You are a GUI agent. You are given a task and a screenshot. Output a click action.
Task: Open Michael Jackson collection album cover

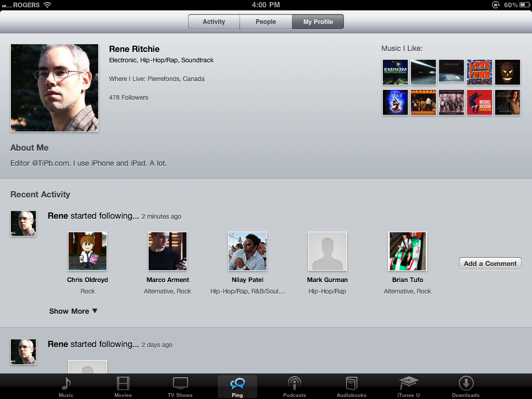(x=480, y=102)
